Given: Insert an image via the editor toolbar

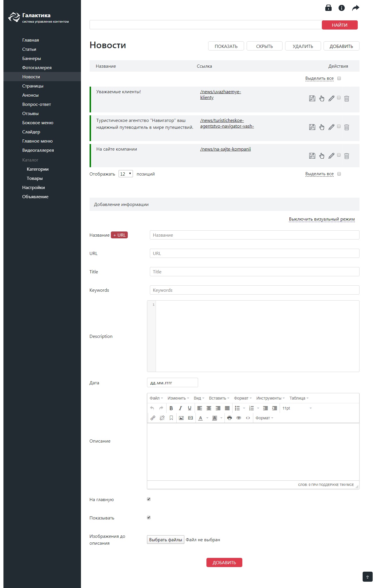Looking at the screenshot, I should [x=181, y=418].
